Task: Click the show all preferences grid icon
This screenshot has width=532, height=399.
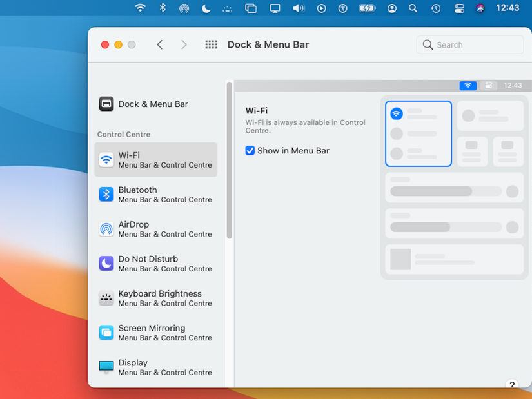Action: (211, 44)
